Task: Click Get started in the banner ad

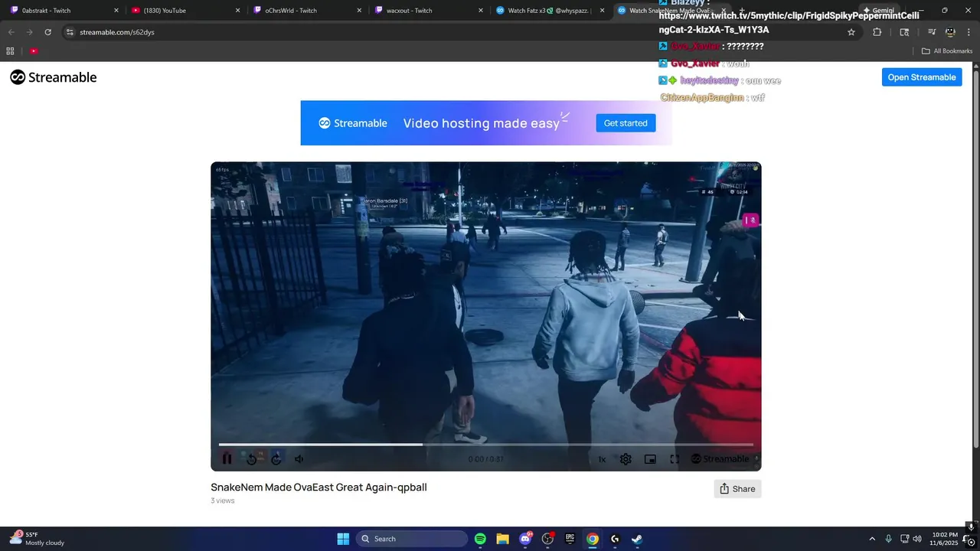Action: [x=626, y=123]
